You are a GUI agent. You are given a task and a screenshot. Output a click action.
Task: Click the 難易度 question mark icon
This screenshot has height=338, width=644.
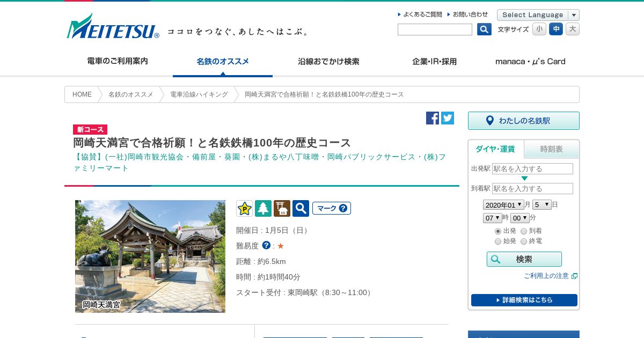(266, 245)
